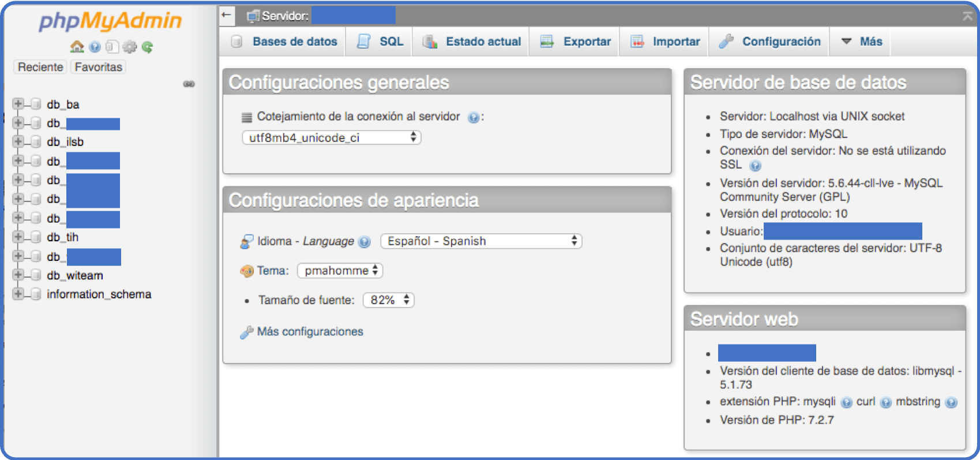980x460 pixels.
Task: Open navigation panel settings gear icon
Action: pyautogui.click(x=130, y=47)
